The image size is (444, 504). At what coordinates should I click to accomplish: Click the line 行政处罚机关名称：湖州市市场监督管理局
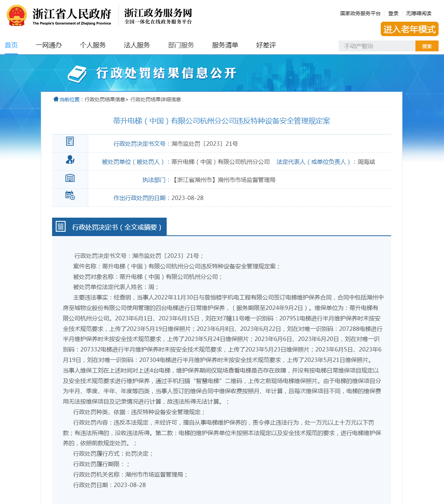pyautogui.click(x=131, y=474)
